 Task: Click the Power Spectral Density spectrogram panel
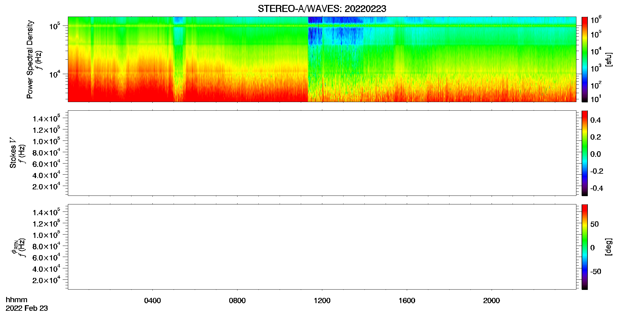click(322, 59)
